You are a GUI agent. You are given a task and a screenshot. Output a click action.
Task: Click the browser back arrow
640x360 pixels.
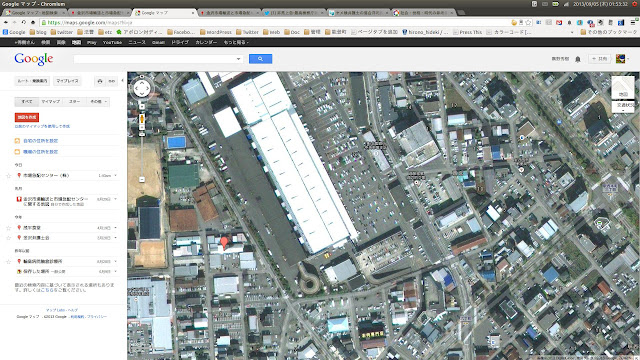coord(6,22)
